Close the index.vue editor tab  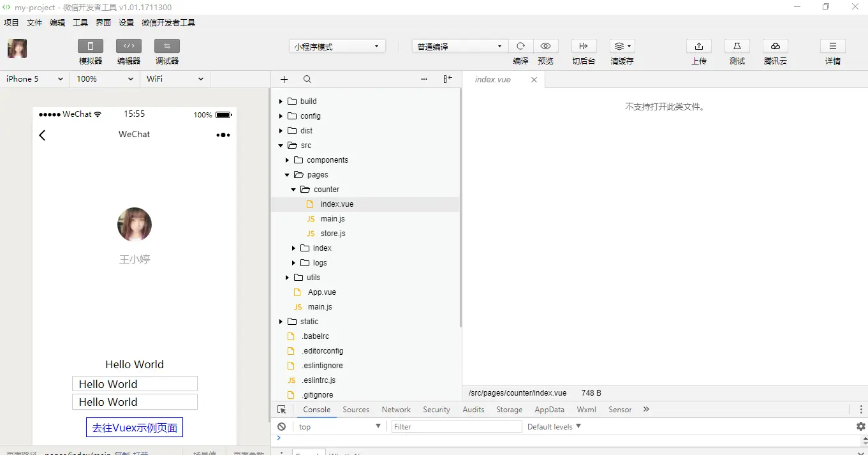(534, 80)
